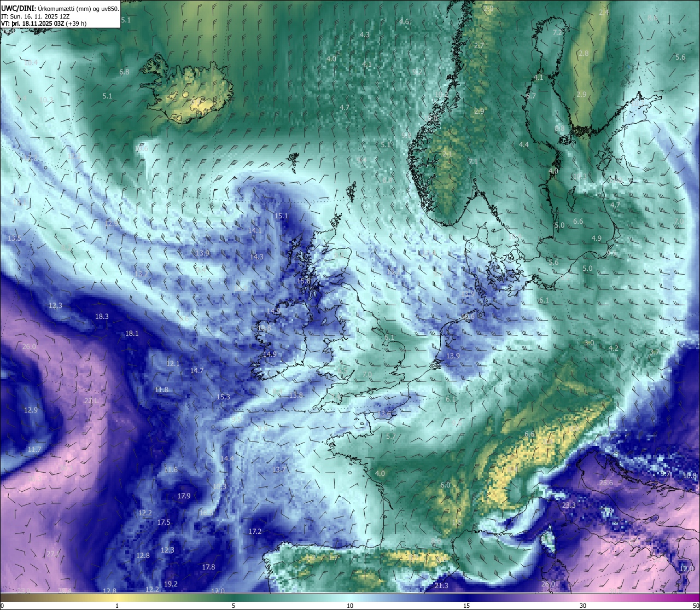
Task: Click the map value '7.2' over northern Sweden
Action: point(557,32)
